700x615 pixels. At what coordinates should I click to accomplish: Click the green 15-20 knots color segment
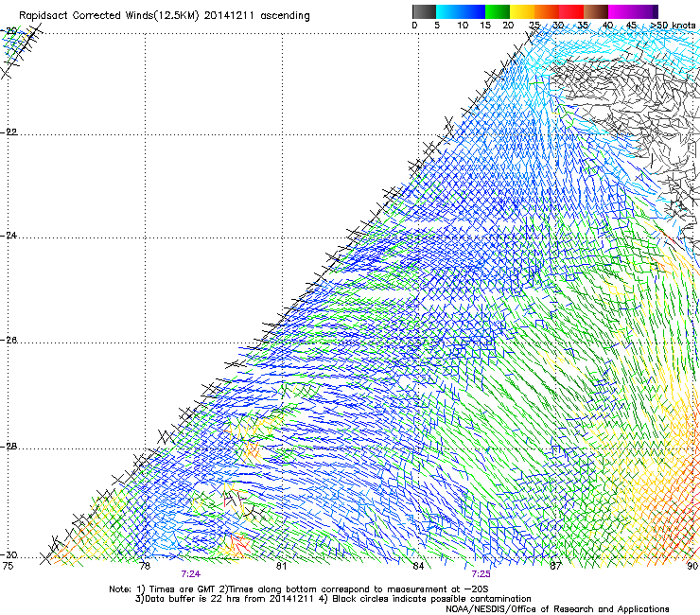click(x=498, y=11)
